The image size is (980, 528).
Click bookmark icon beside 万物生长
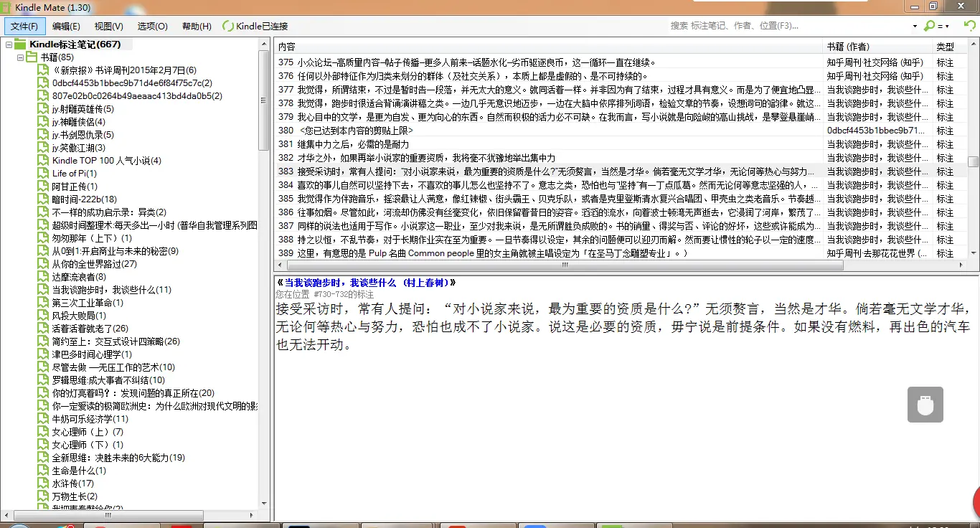pos(44,496)
